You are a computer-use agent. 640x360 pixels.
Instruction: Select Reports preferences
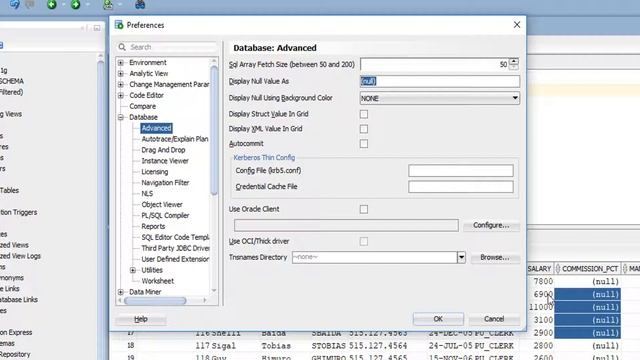click(153, 227)
